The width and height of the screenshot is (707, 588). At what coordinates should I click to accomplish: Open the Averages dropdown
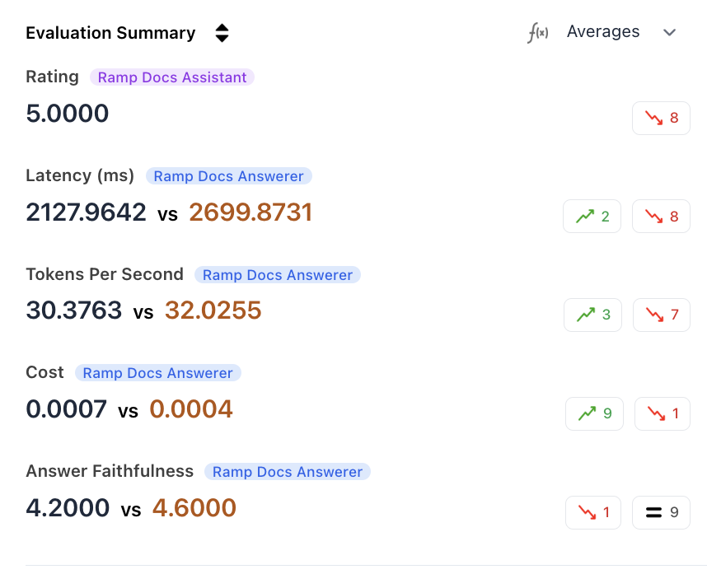(603, 32)
